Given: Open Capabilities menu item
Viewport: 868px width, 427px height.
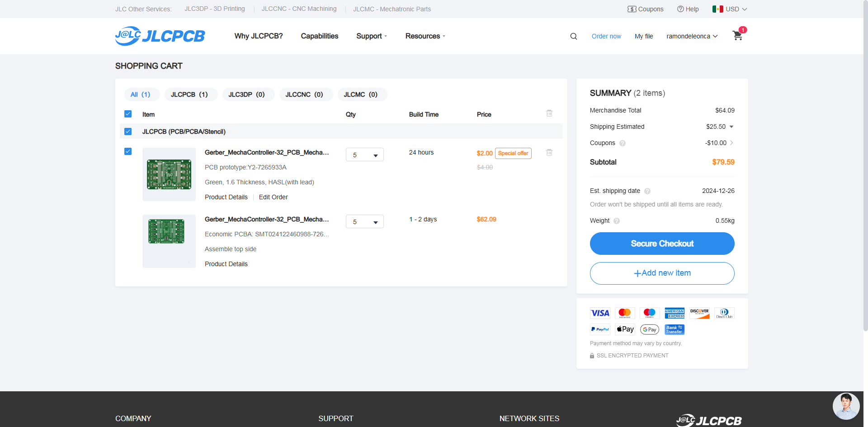Looking at the screenshot, I should tap(320, 36).
